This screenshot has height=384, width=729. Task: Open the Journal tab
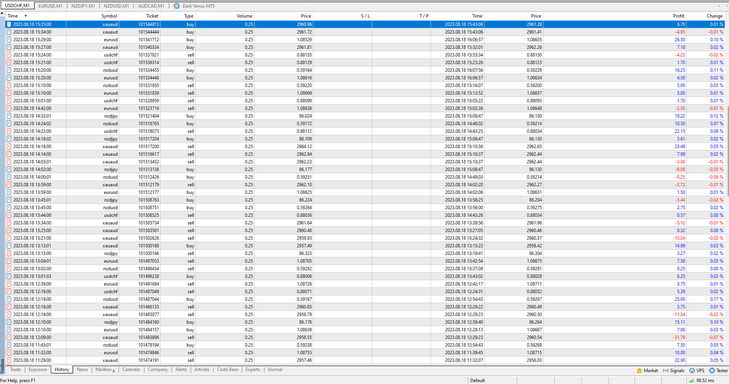[x=275, y=370]
